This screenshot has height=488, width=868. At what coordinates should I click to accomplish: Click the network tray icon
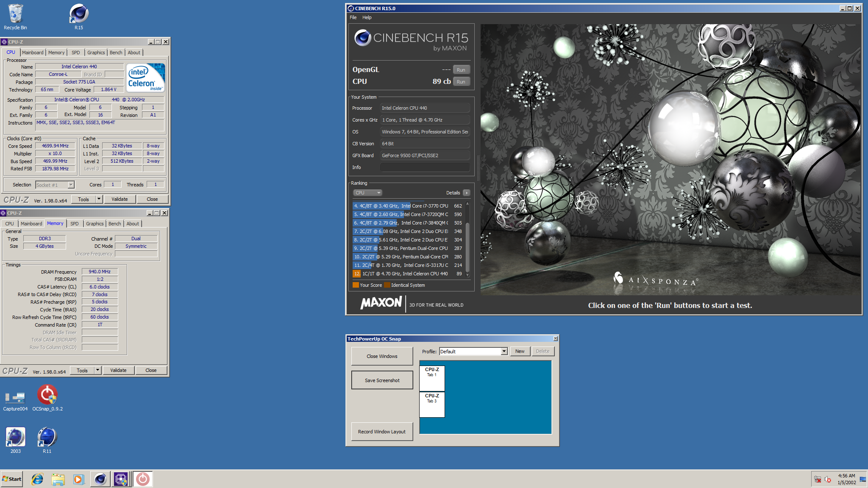click(x=818, y=479)
